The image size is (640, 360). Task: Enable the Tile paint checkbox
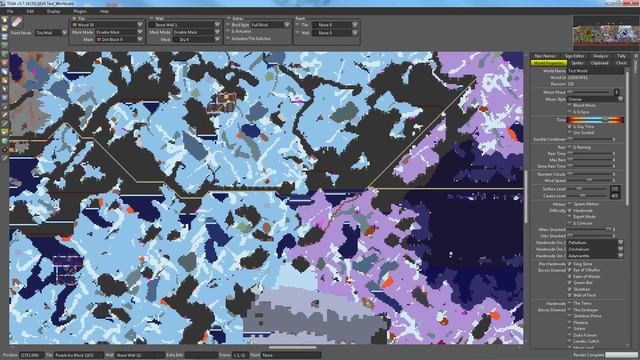click(74, 18)
